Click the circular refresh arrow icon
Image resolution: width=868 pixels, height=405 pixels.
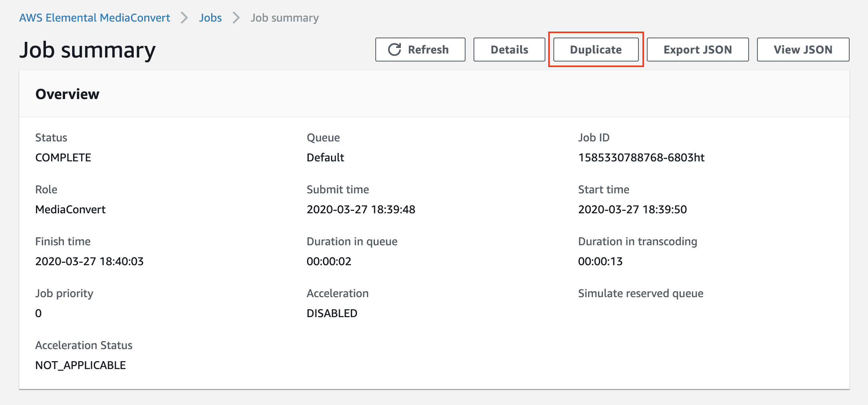(394, 50)
